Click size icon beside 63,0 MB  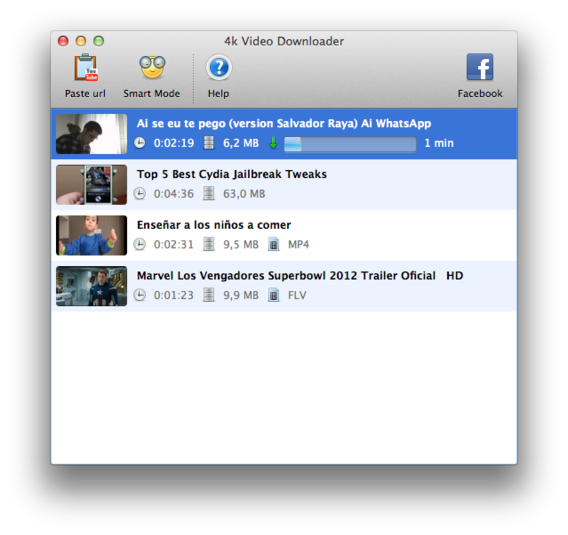209,193
